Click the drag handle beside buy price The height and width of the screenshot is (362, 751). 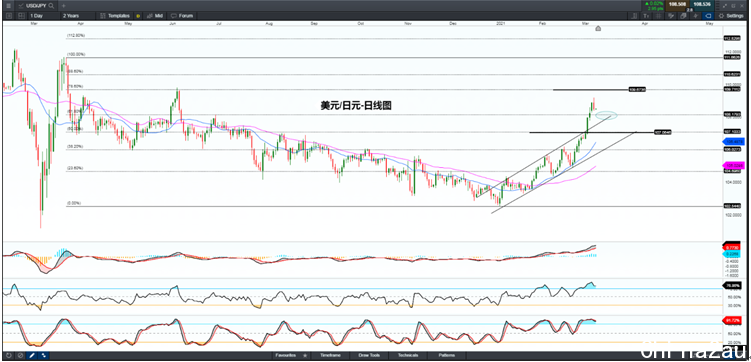point(718,6)
